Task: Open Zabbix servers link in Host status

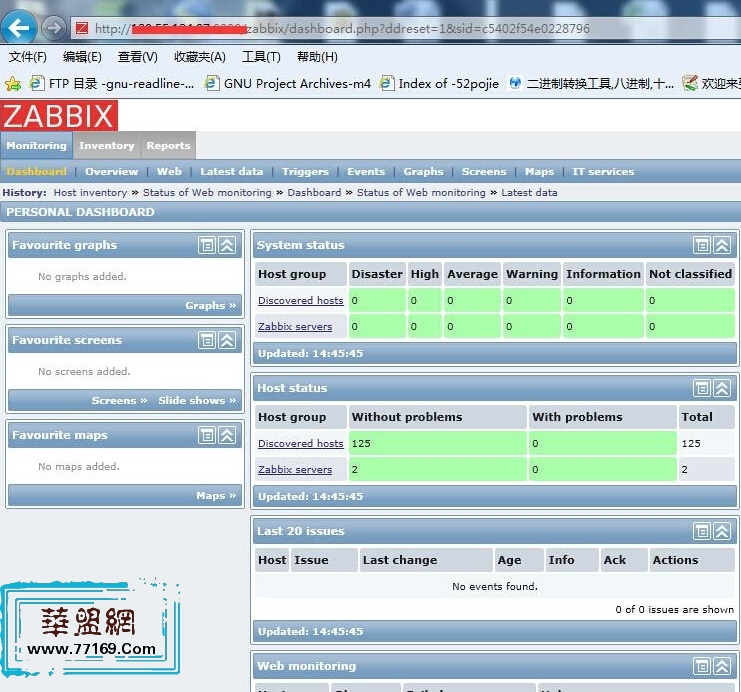Action: (295, 470)
